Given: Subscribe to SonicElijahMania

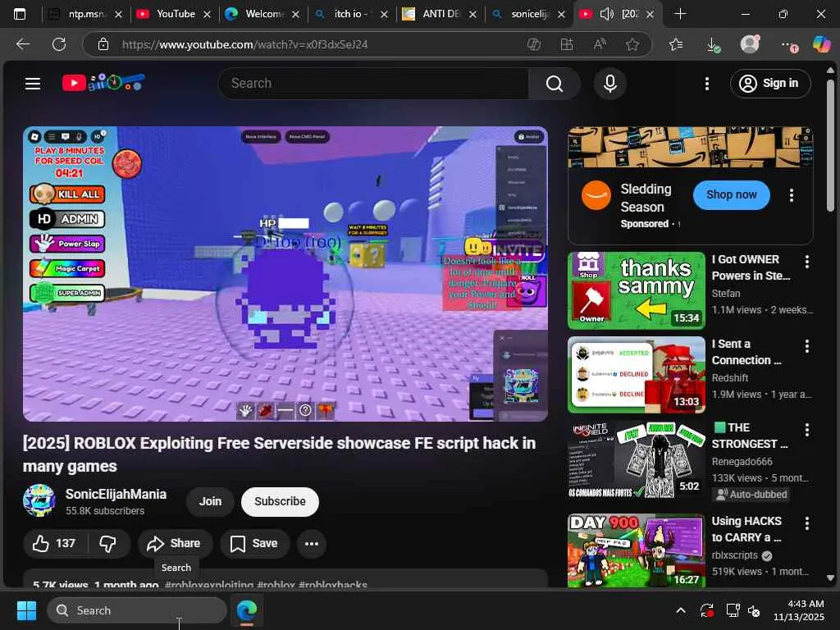Looking at the screenshot, I should tap(280, 501).
